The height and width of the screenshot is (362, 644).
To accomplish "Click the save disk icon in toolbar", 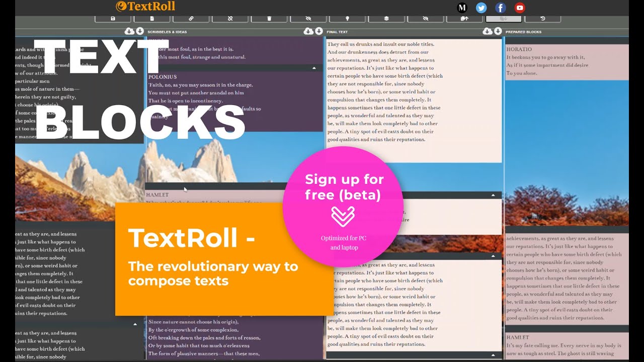I will [x=113, y=19].
